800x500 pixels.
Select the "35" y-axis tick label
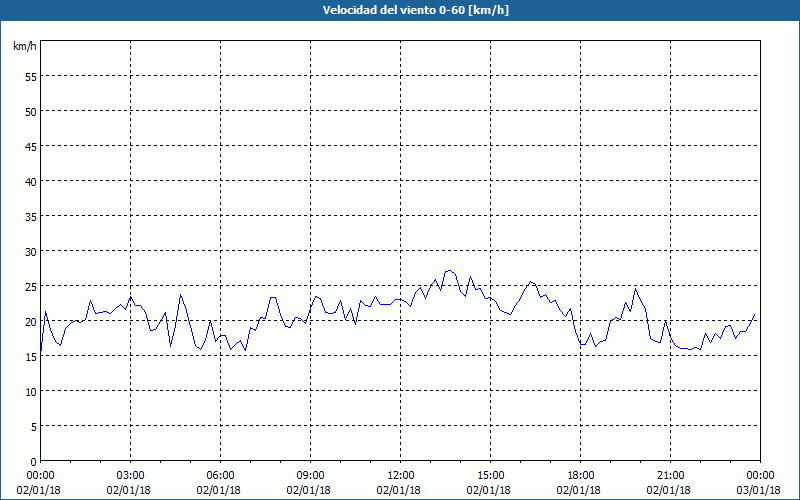tap(31, 216)
